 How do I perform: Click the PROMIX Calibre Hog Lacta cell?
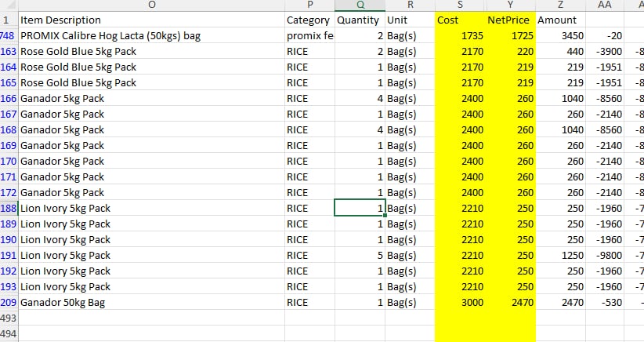[150, 35]
